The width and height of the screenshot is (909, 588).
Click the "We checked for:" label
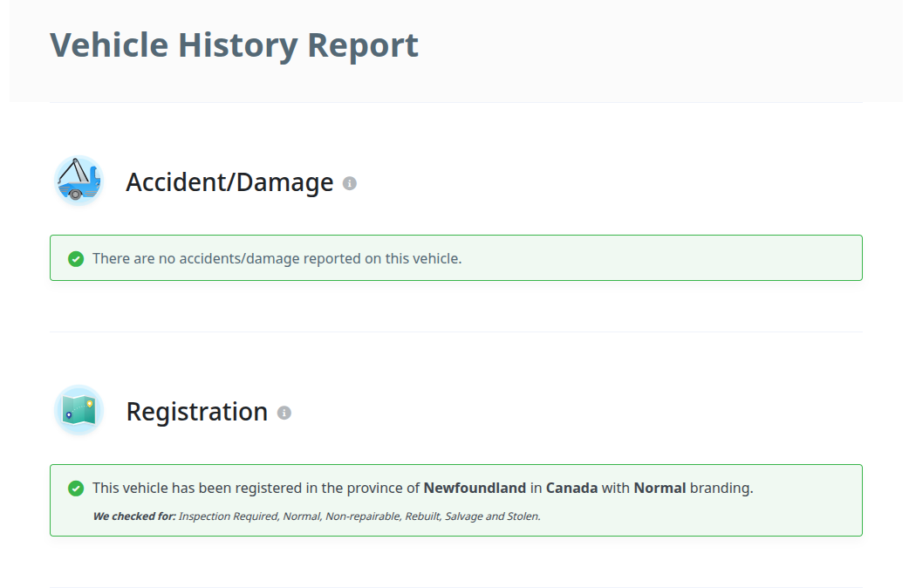pyautogui.click(x=133, y=516)
